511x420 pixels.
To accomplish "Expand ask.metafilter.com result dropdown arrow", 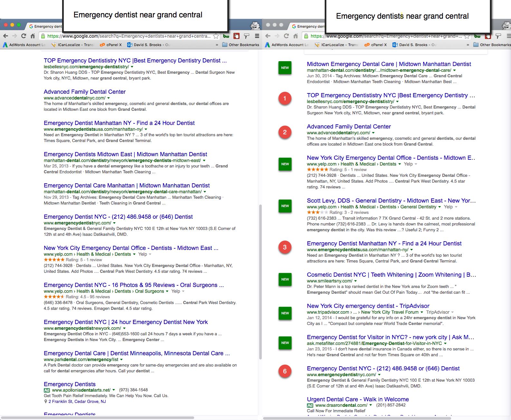I will coord(445,343).
